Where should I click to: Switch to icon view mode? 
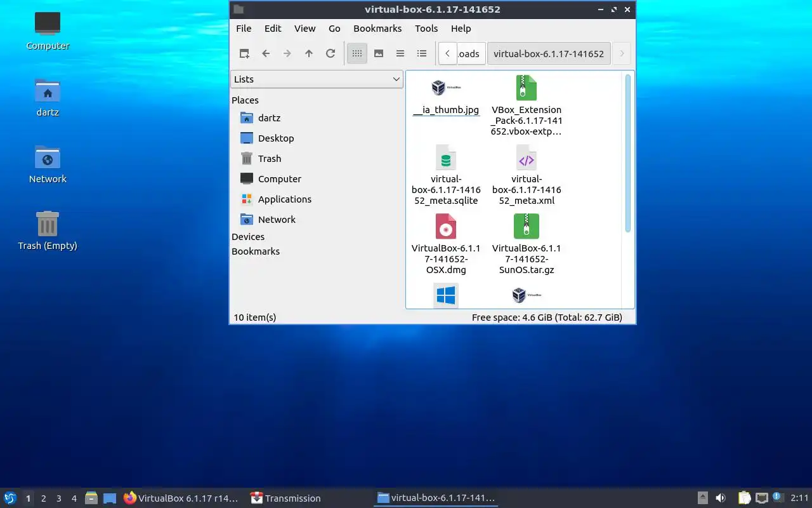(x=357, y=54)
